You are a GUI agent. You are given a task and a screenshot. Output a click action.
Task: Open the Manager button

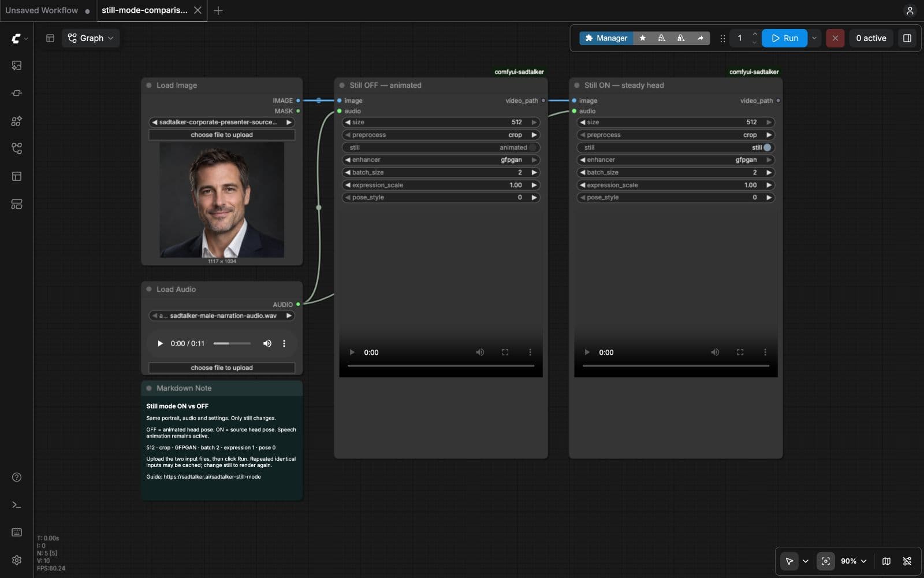[606, 38]
